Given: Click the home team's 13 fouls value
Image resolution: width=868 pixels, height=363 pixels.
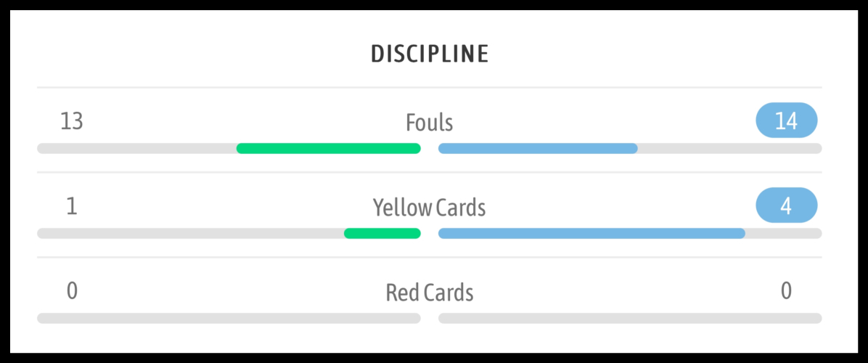Looking at the screenshot, I should [x=72, y=121].
